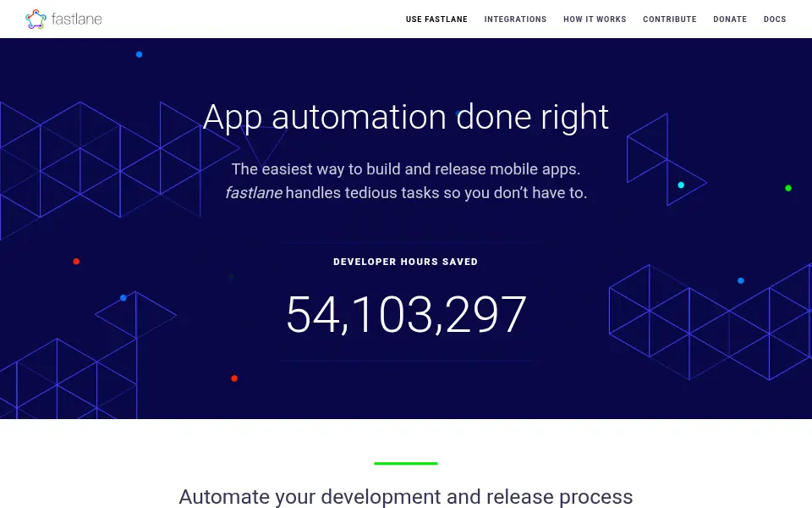Click the 54,103,297 hours counter

pos(406,315)
